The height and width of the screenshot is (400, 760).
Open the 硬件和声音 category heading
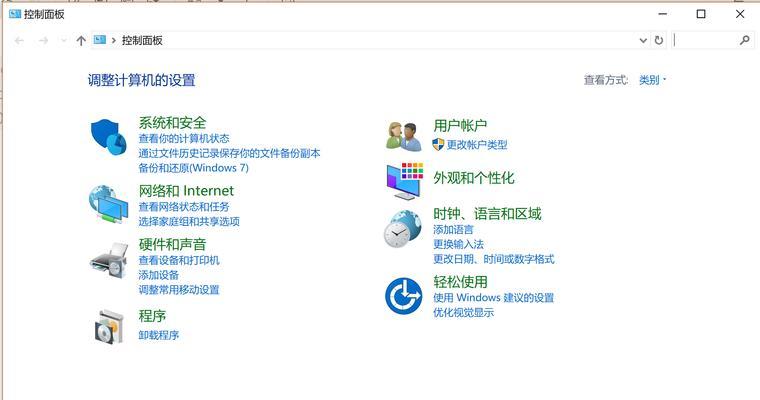coord(173,244)
